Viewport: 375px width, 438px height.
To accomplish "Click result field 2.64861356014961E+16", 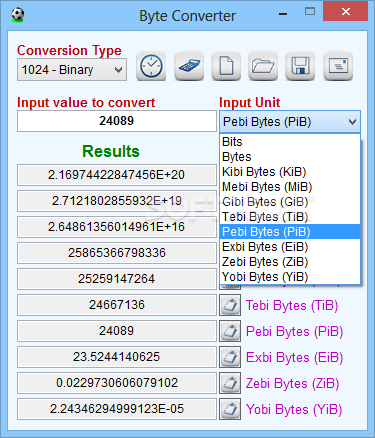I will point(117,227).
